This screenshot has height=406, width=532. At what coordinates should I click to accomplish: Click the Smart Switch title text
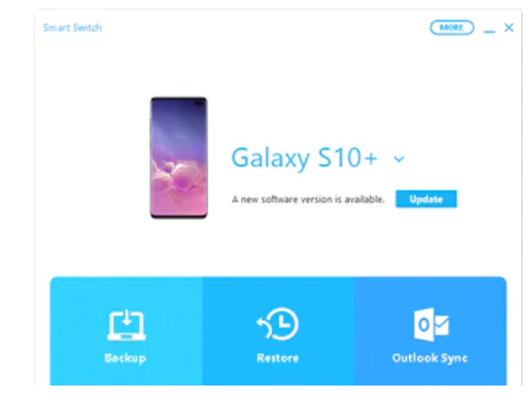point(73,28)
